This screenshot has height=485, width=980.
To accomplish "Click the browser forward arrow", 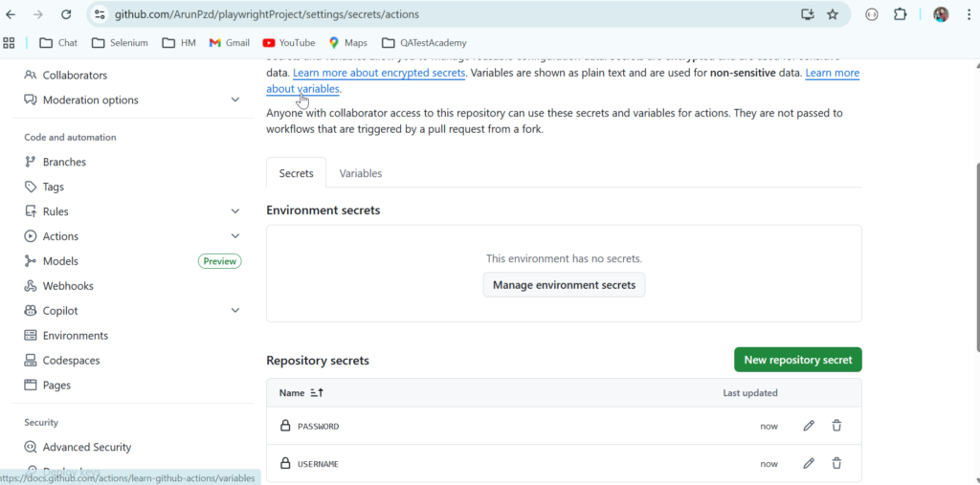I will coord(38,14).
